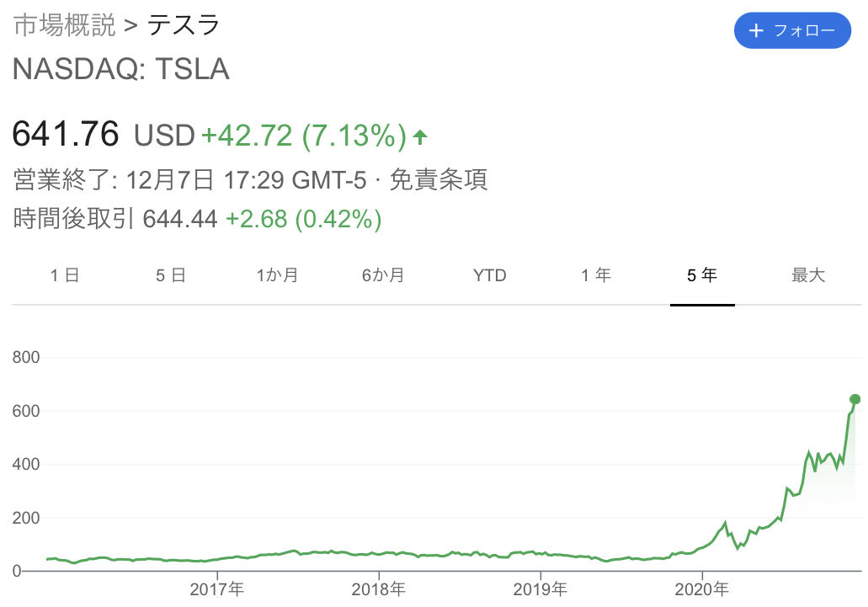Image resolution: width=868 pixels, height=607 pixels.
Task: Select the 1日 time range tab
Action: (66, 275)
